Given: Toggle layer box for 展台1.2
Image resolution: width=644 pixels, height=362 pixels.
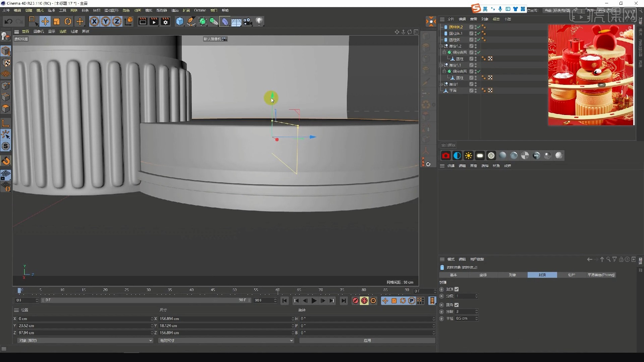Looking at the screenshot, I should point(471,46).
